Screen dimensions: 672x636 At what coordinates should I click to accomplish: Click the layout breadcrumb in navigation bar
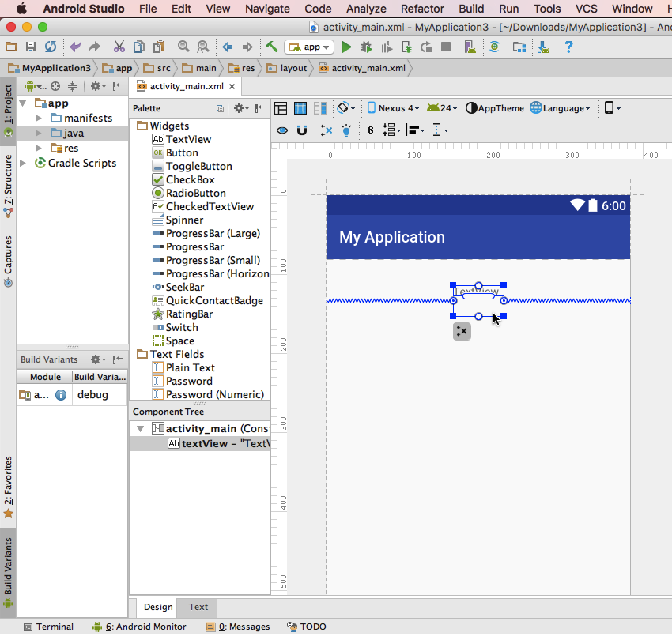287,68
